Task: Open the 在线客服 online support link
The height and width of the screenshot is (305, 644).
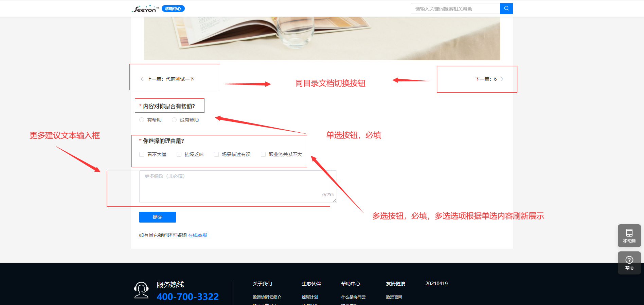Action: click(198, 235)
